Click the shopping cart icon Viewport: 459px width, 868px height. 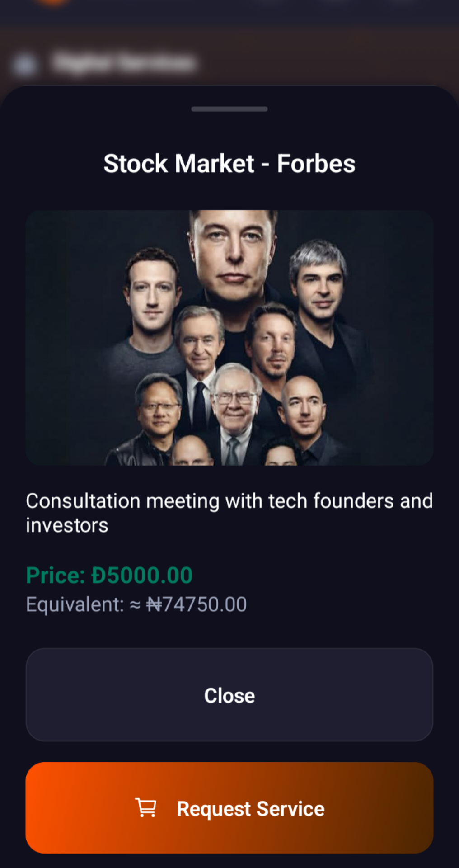(x=145, y=808)
